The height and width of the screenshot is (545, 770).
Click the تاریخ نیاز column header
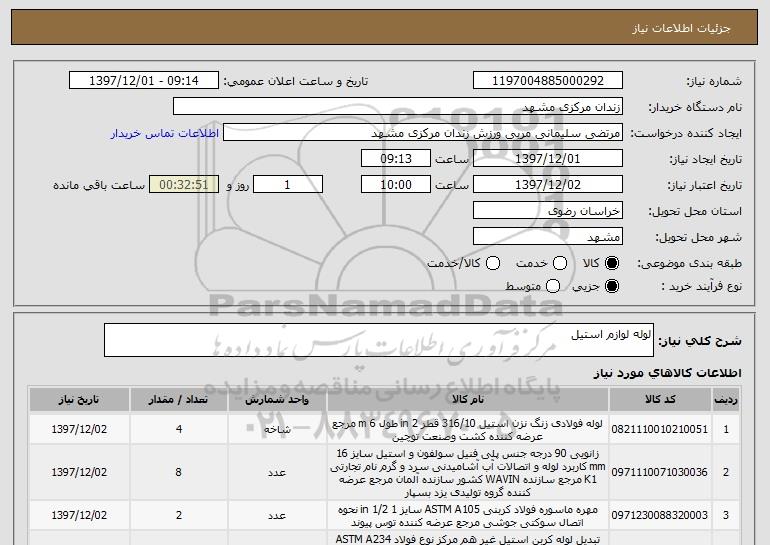[79, 399]
